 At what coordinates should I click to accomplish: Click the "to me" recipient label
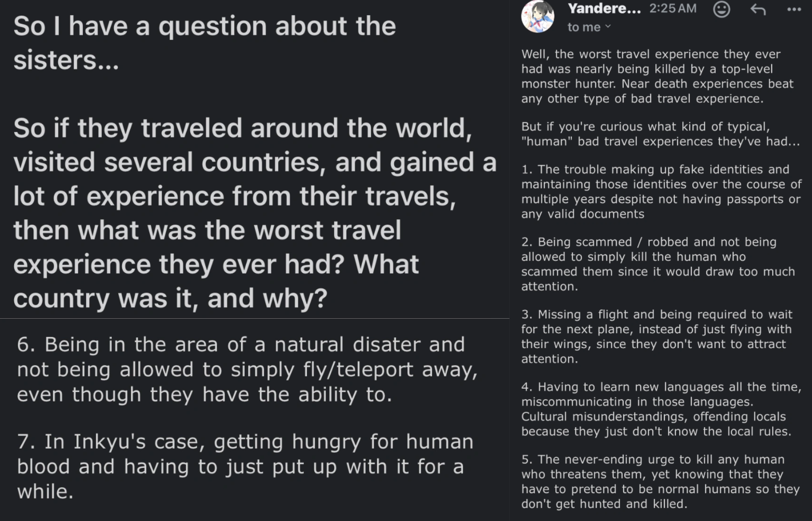(x=584, y=27)
